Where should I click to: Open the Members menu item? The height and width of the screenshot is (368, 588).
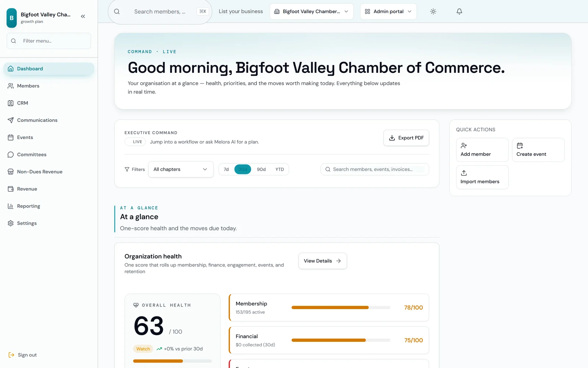49,86
